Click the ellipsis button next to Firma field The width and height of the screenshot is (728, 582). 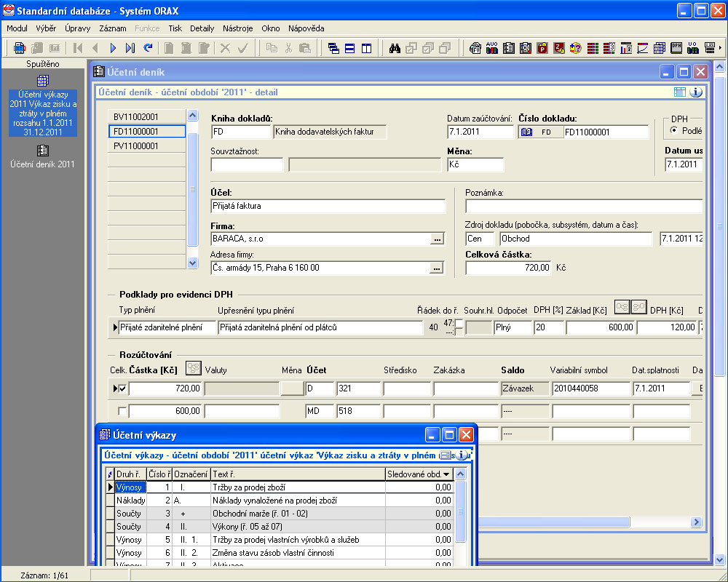pyautogui.click(x=437, y=239)
